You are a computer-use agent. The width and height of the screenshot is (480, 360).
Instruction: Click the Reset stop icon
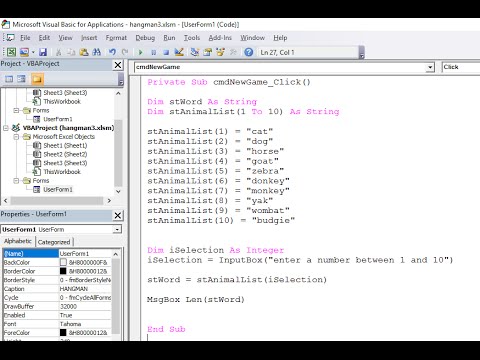point(166,52)
